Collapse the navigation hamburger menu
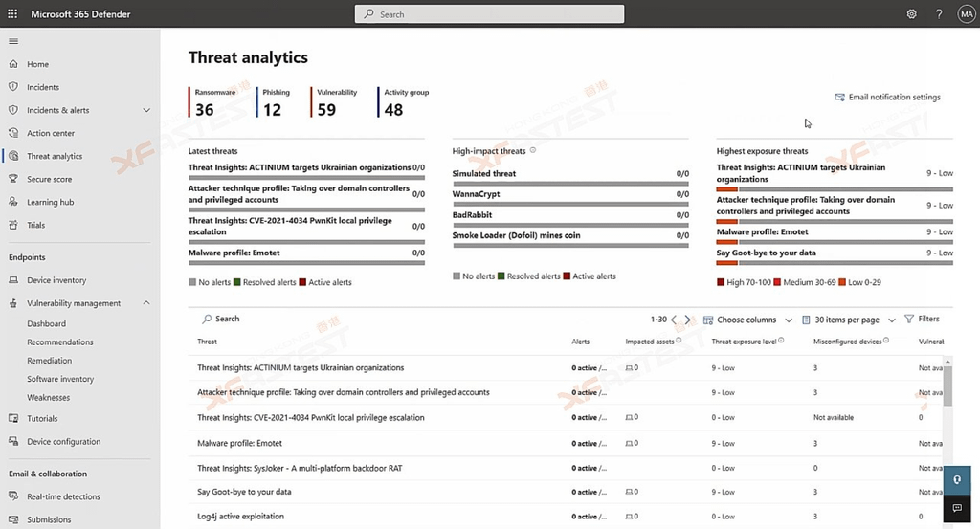The image size is (980, 529). click(13, 41)
